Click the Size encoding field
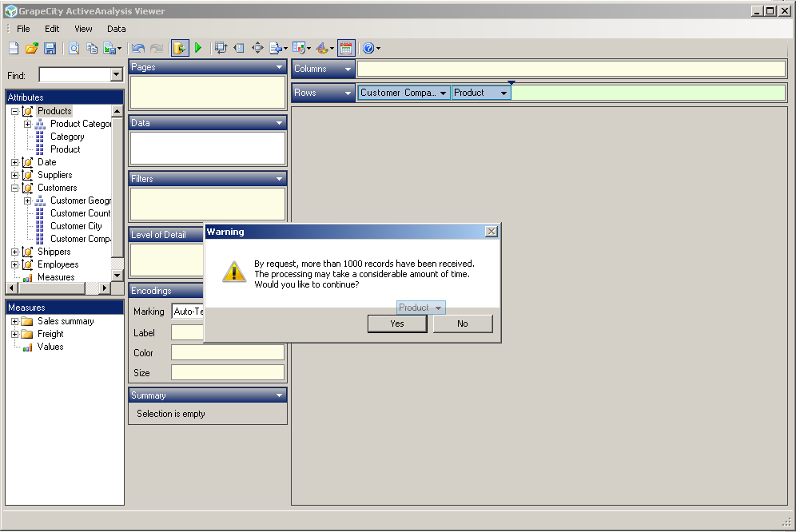Screen dimensions: 796x532 pyautogui.click(x=228, y=372)
